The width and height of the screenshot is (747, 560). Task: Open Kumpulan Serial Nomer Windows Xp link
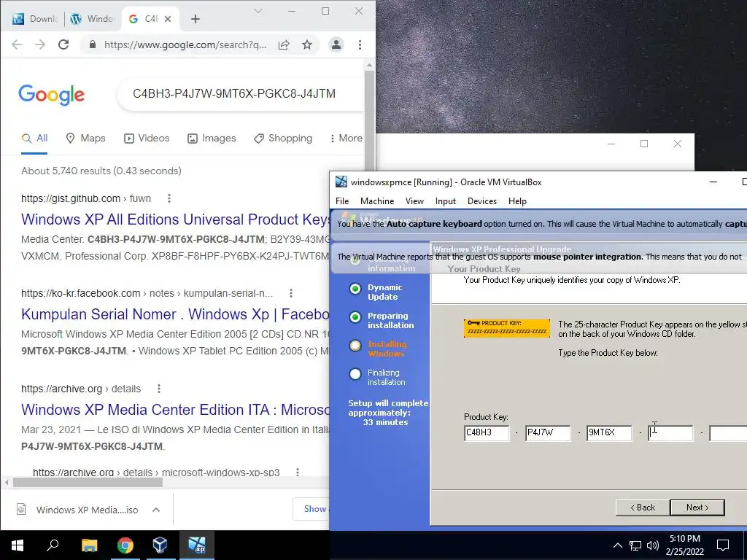coord(176,314)
